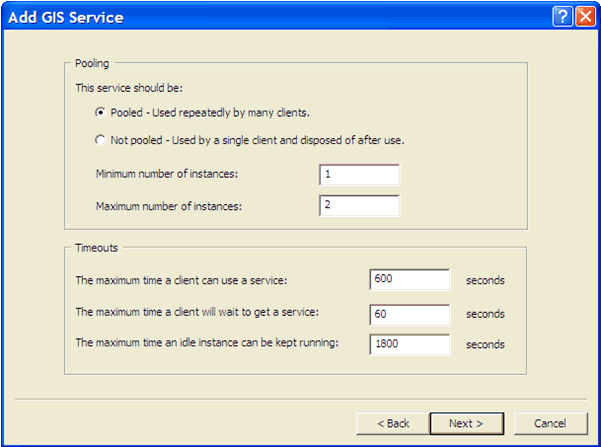This screenshot has height=447, width=601.
Task: Click the client usage time field showing 600
Action: 409,280
